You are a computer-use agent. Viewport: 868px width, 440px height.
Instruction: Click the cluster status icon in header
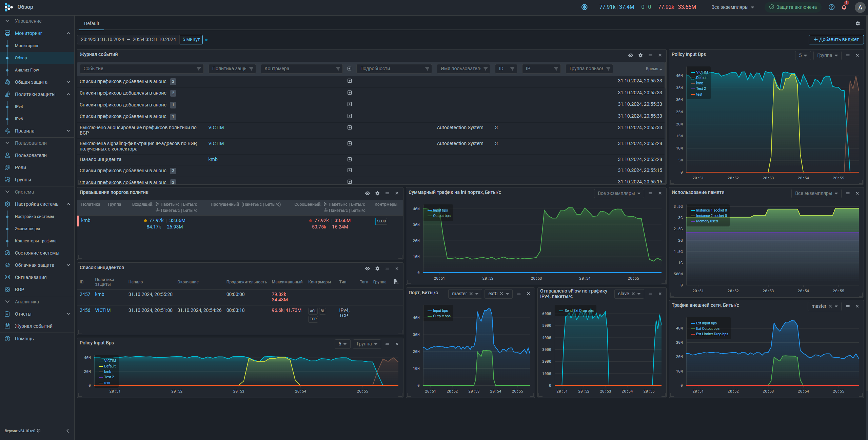584,7
